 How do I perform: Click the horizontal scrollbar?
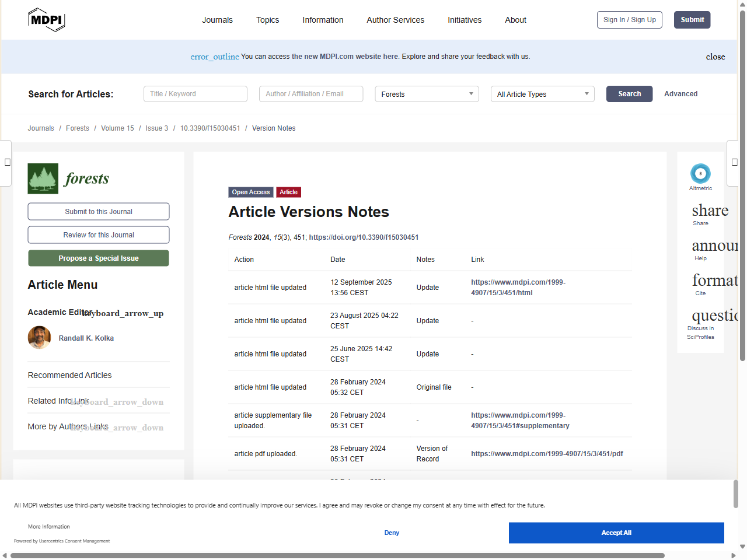[x=337, y=555]
